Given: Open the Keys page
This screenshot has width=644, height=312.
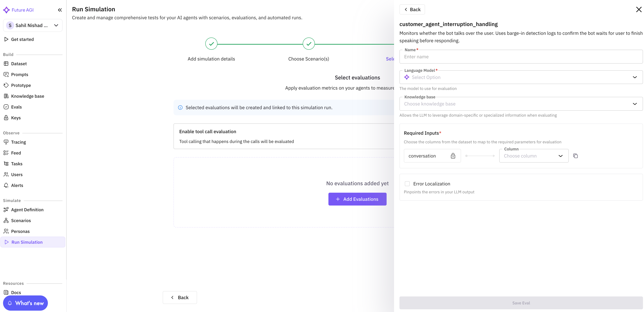Looking at the screenshot, I should (16, 118).
